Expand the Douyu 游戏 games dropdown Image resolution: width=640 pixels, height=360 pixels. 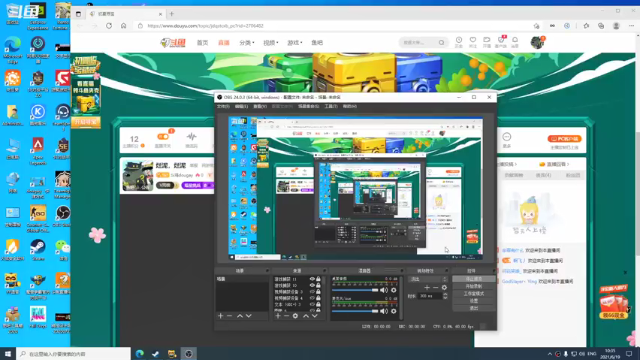[x=295, y=42]
